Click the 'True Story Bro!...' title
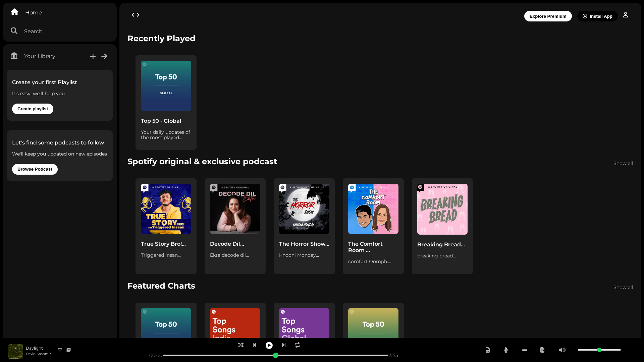 [163, 244]
